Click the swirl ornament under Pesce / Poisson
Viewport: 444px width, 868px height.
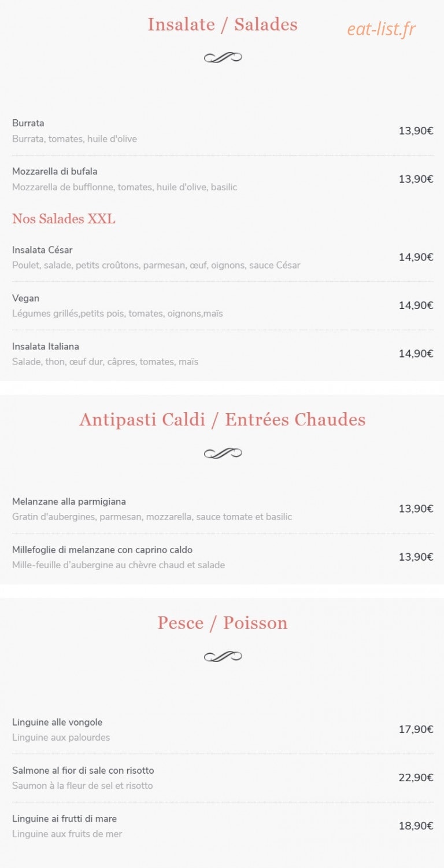(223, 656)
